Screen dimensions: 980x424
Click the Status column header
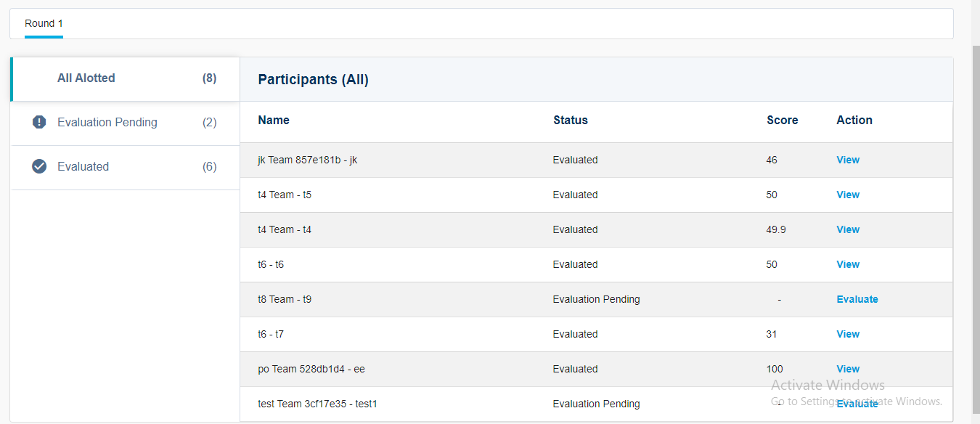[570, 121]
